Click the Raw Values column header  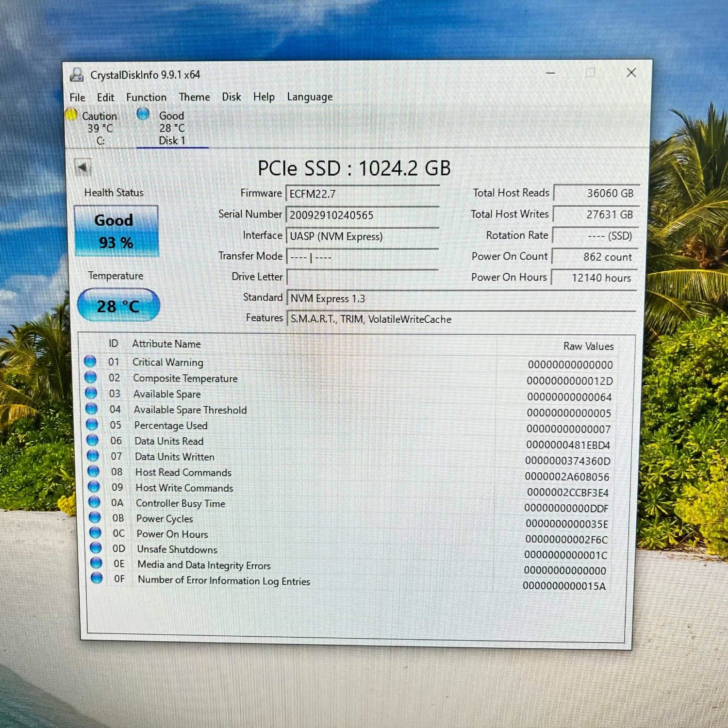point(588,346)
